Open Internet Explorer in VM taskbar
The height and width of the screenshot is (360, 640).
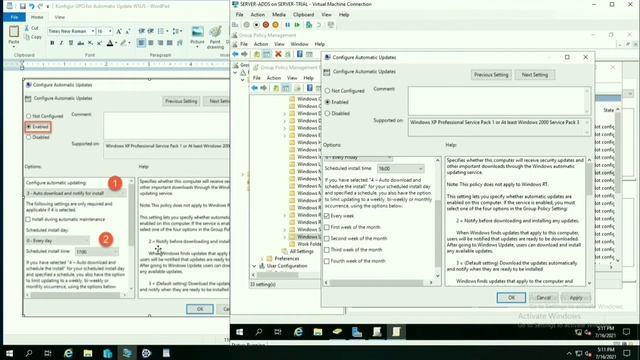coord(298,332)
